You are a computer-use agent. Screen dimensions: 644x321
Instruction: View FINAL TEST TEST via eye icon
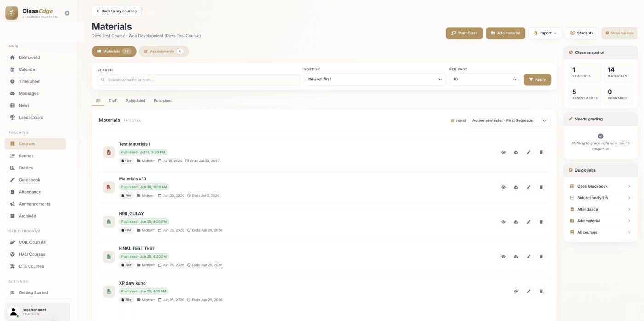(503, 257)
